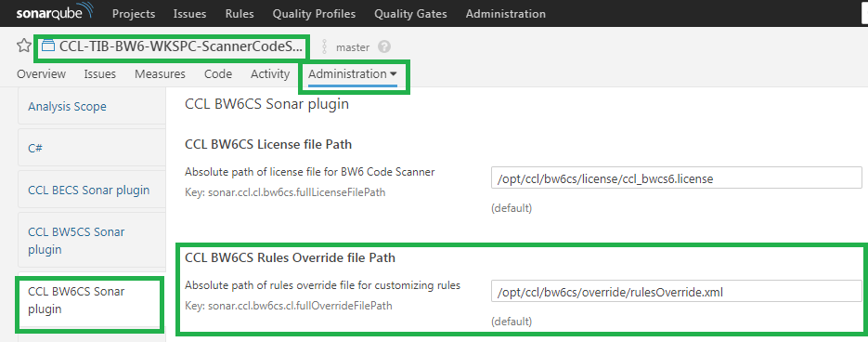
Task: Switch to project Issues tab
Action: click(100, 73)
